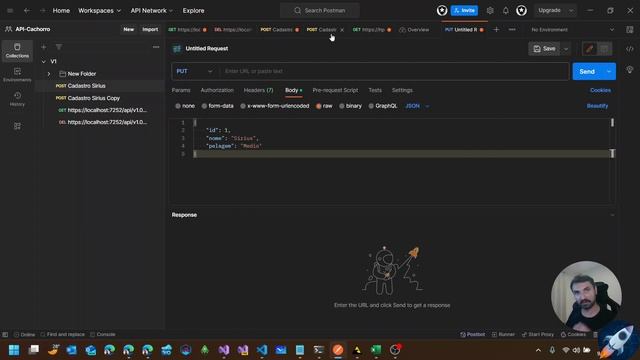
Task: Click the Import button
Action: click(x=150, y=29)
